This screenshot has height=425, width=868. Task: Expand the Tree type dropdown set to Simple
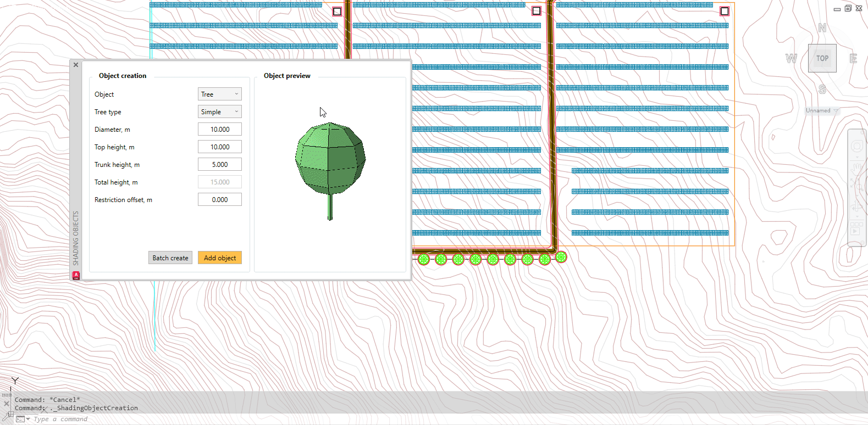[x=219, y=112]
